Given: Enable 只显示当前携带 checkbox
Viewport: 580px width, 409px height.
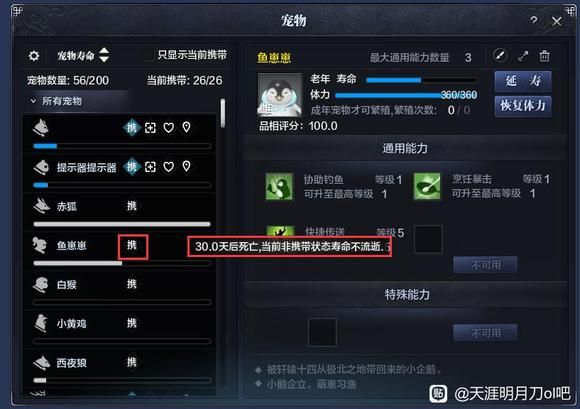Looking at the screenshot, I should pyautogui.click(x=149, y=55).
